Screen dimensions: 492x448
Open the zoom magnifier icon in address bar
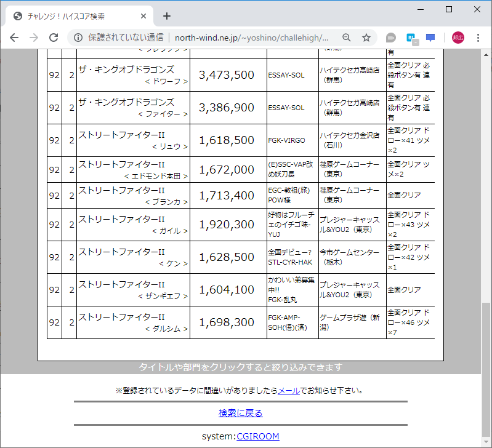coord(347,38)
